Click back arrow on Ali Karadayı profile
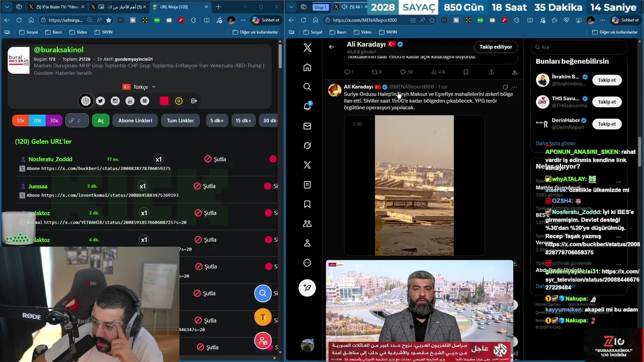The height and width of the screenshot is (362, 644). (x=332, y=47)
